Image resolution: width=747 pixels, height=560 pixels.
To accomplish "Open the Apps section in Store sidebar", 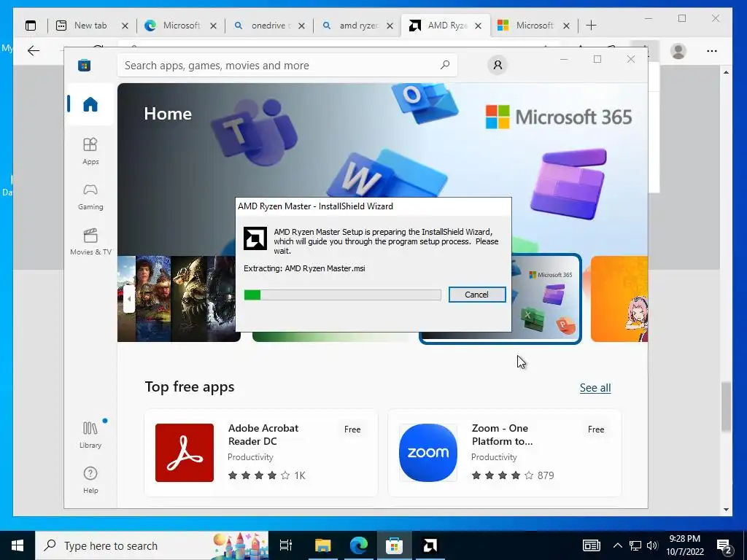I will pyautogui.click(x=90, y=152).
